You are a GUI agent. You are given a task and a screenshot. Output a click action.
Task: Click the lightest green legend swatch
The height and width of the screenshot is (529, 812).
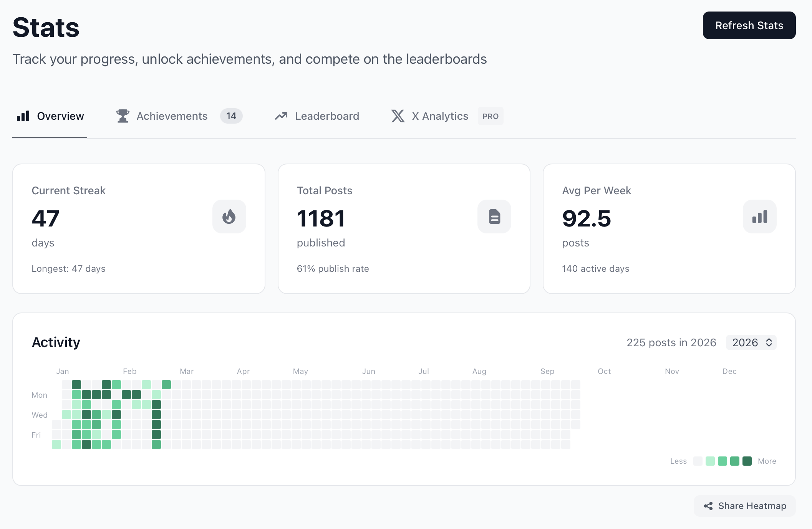(710, 461)
